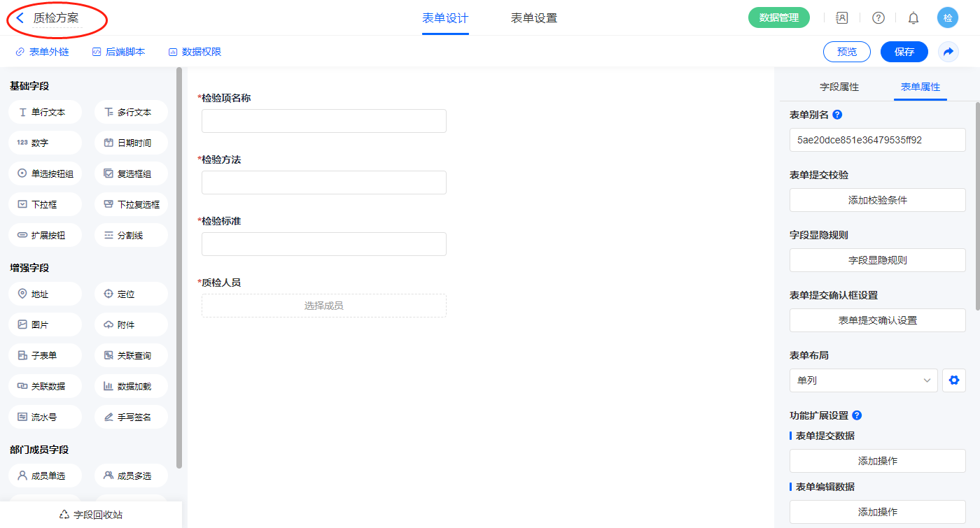980x528 pixels.
Task: Switch to the 表单设置 tab
Action: [x=533, y=18]
